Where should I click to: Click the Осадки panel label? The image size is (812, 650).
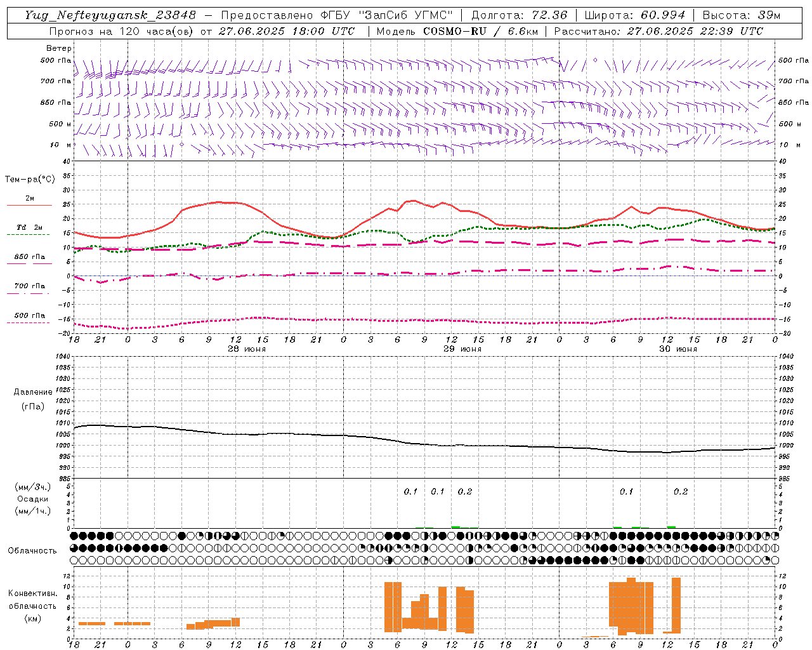click(x=33, y=499)
